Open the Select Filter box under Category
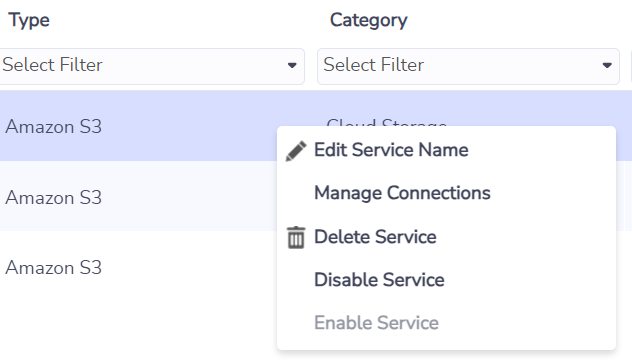Viewport: 632px width, 363px height. coord(468,66)
